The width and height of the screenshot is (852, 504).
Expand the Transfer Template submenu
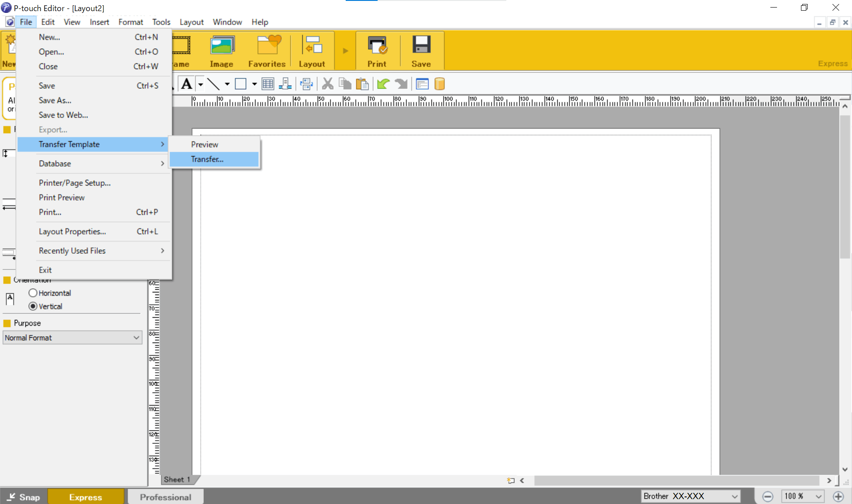click(x=93, y=144)
